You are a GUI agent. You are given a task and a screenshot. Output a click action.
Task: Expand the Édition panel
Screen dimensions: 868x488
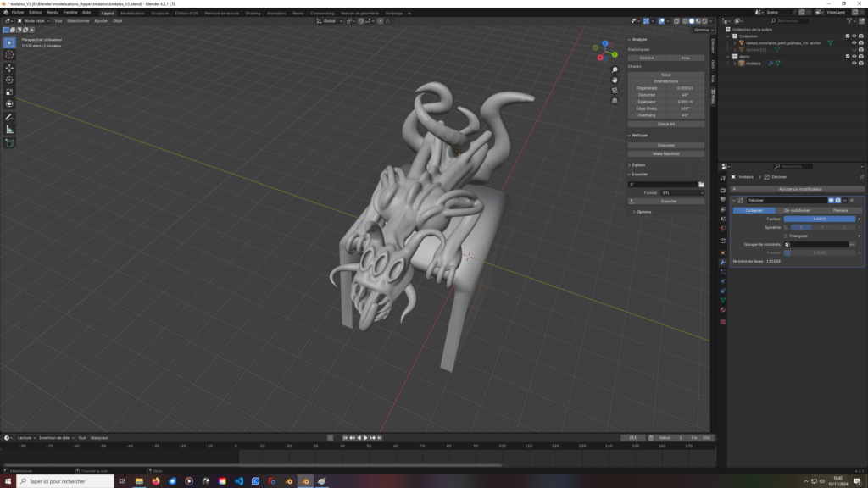point(637,165)
